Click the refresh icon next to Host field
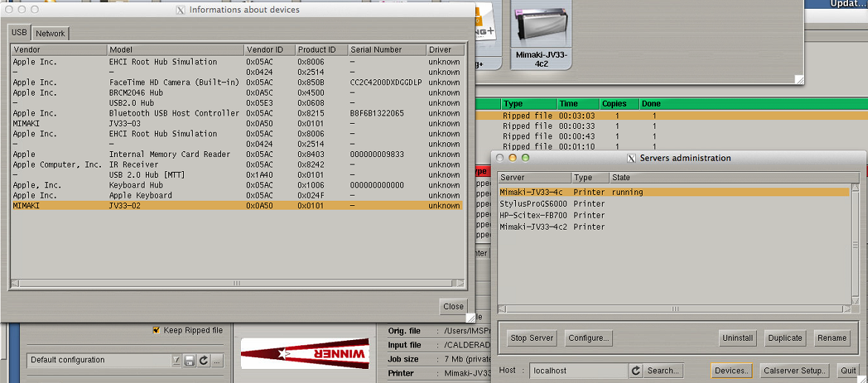This screenshot has height=383, width=868. click(636, 371)
